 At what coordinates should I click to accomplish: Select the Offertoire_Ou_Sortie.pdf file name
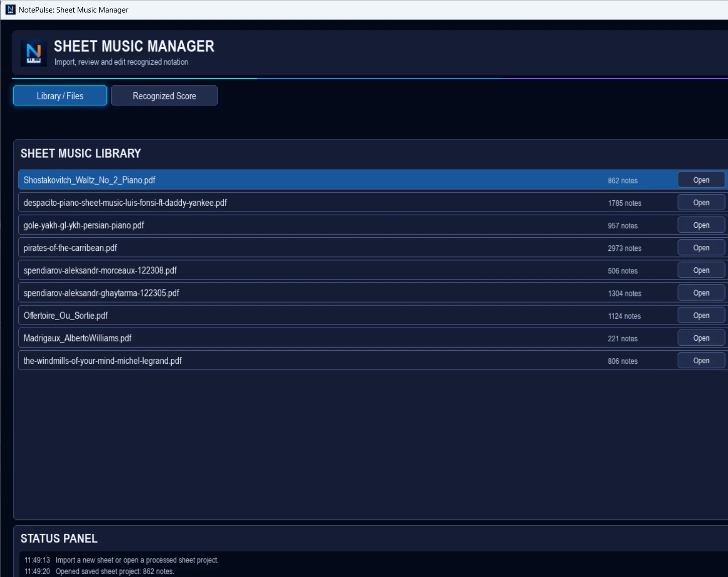(x=66, y=316)
